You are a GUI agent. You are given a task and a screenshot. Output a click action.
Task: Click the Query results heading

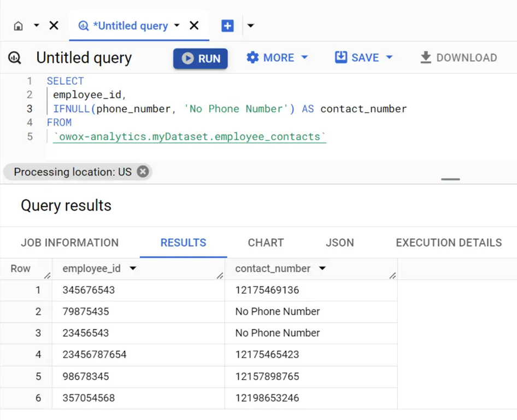pos(66,206)
